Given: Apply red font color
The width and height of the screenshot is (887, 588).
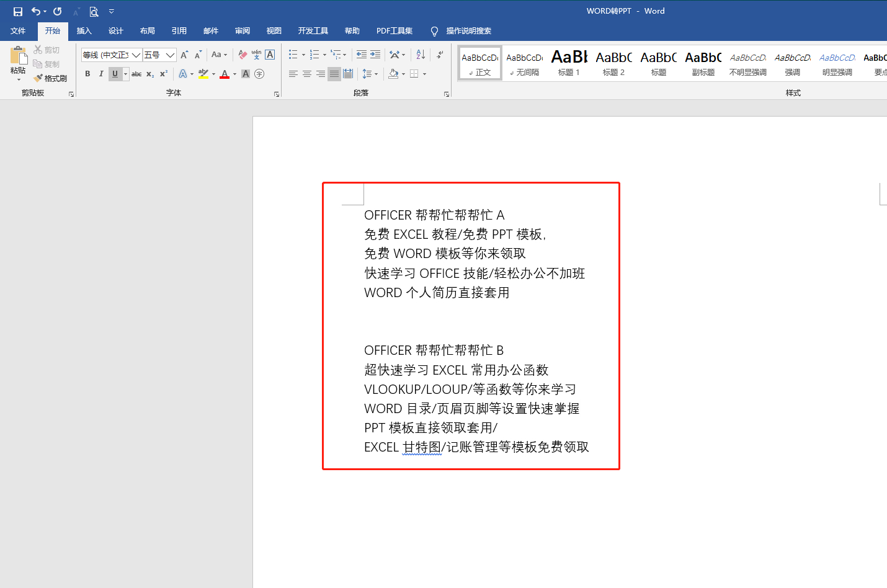Looking at the screenshot, I should [x=225, y=74].
